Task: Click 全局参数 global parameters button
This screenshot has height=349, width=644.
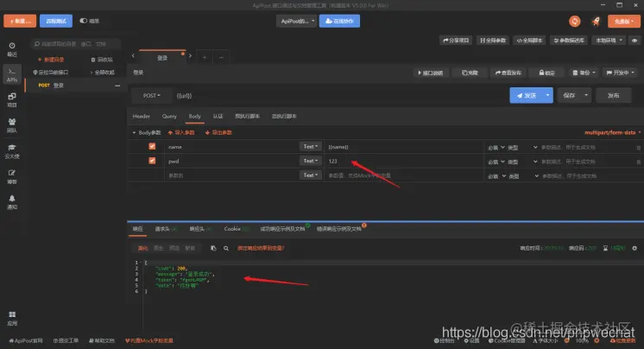Action: pos(493,41)
